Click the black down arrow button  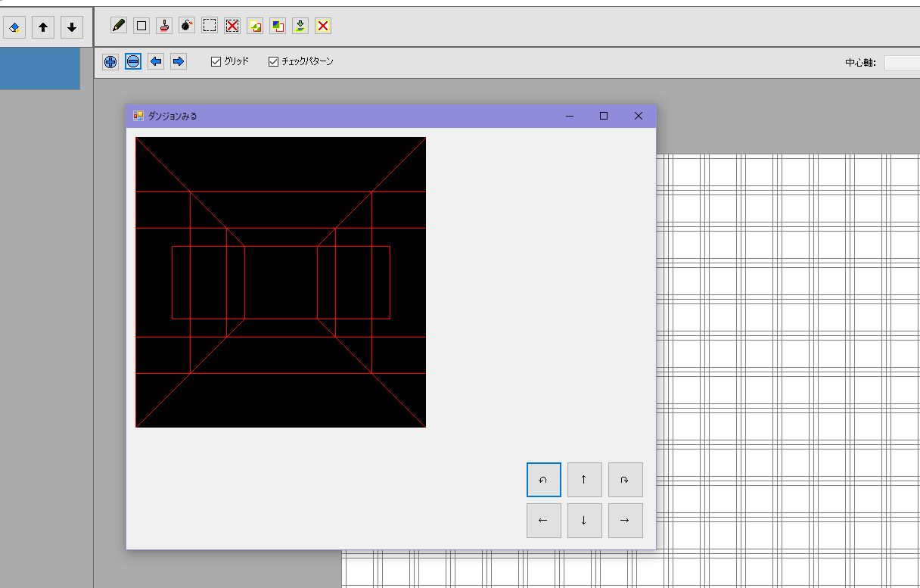click(x=72, y=28)
